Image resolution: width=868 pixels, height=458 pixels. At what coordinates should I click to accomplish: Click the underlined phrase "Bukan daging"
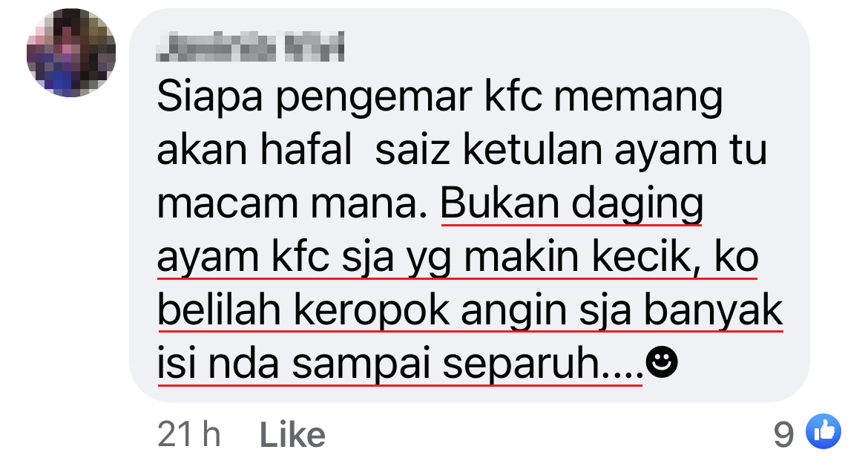(572, 205)
